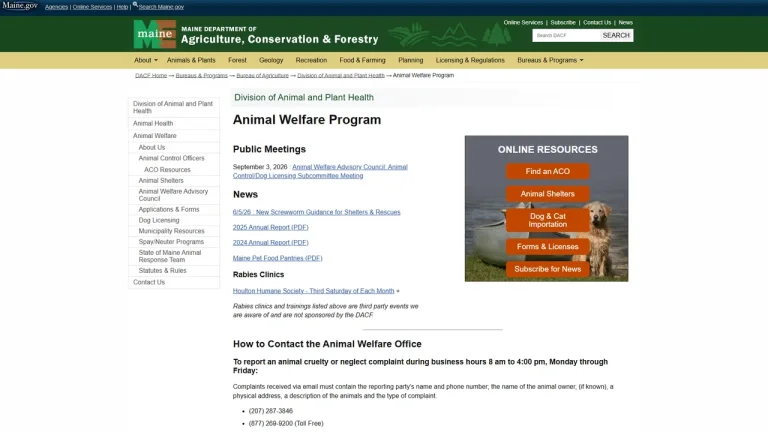Select Applications & Forms in sidebar
Viewport: 768px width, 432px height.
pos(176,209)
